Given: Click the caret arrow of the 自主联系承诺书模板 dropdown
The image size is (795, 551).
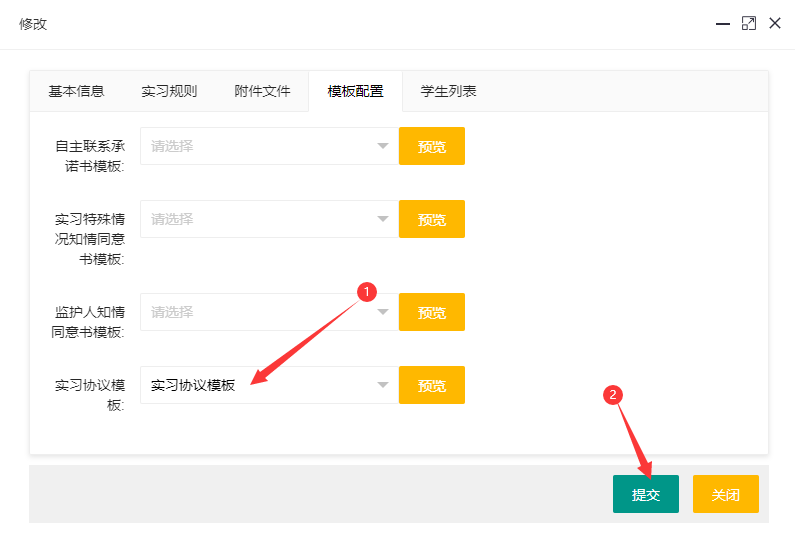Looking at the screenshot, I should [x=382, y=147].
